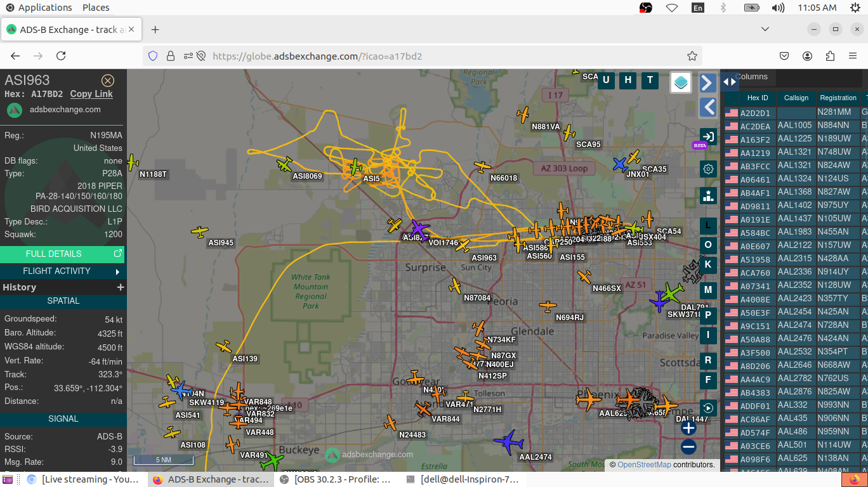Reload the ADS-B Exchange page
The width and height of the screenshot is (868, 487).
click(61, 56)
